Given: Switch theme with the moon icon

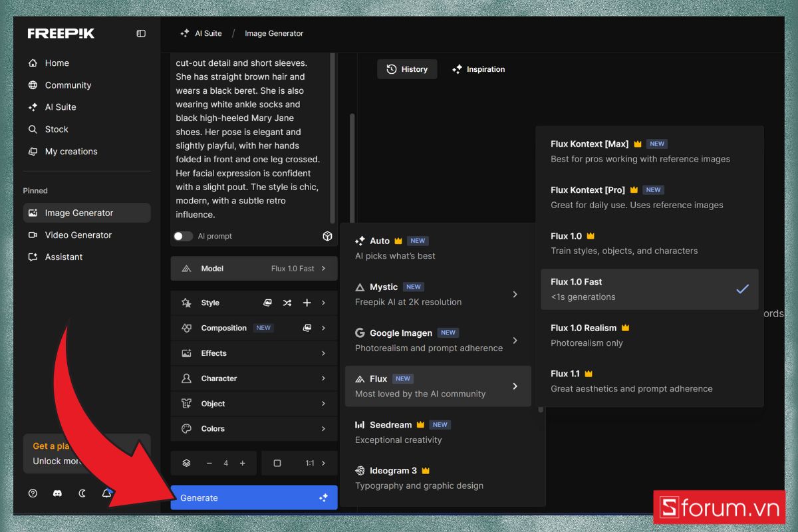Looking at the screenshot, I should tap(82, 493).
